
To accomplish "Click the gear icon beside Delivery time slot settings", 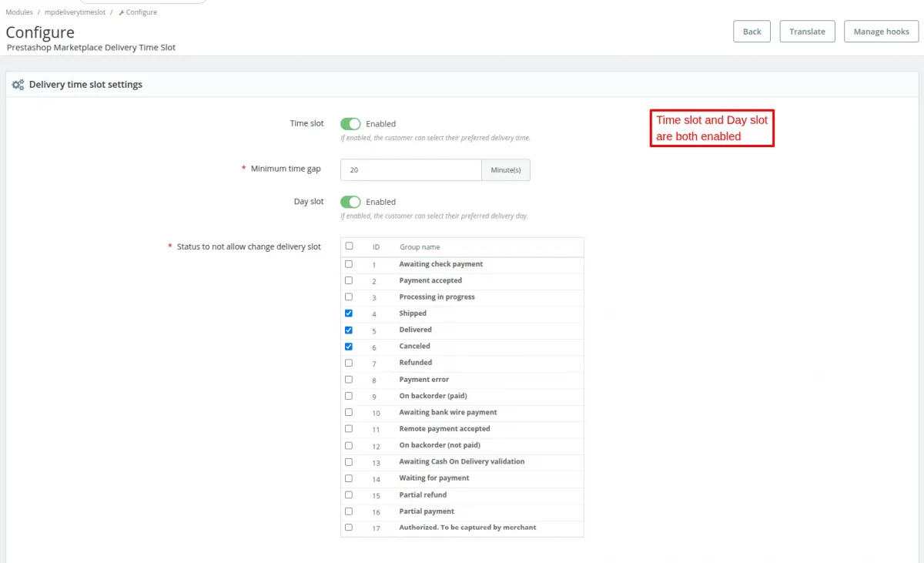I will tap(18, 84).
